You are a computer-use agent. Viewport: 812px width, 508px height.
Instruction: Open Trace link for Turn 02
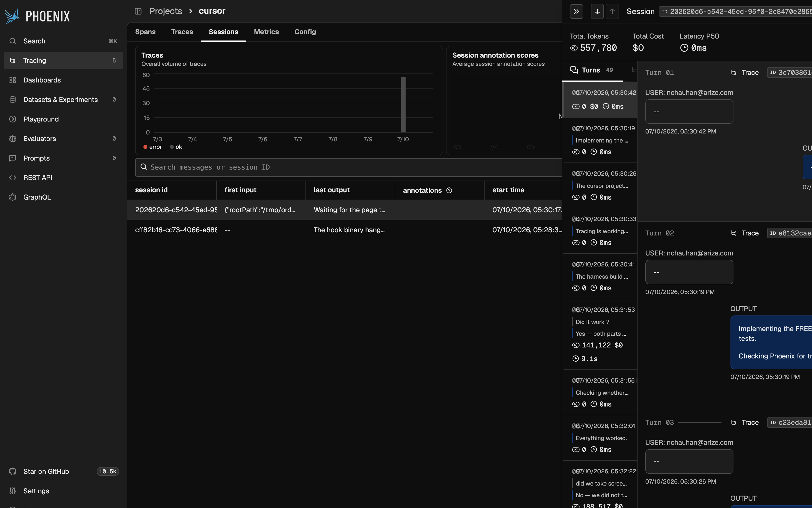(745, 233)
